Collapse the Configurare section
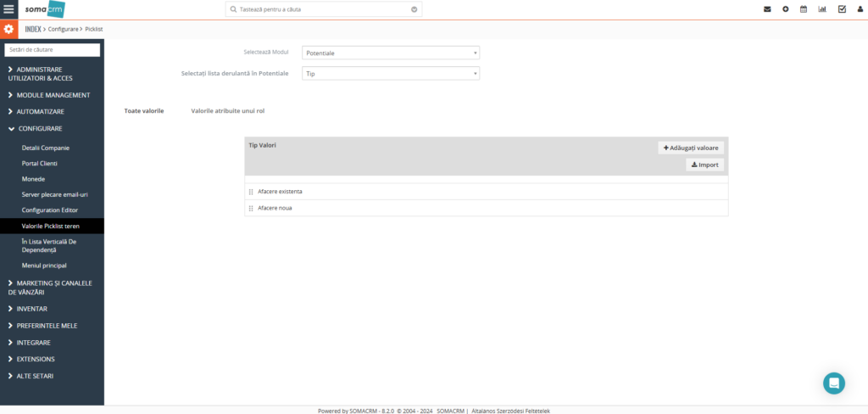The height and width of the screenshot is (414, 868). click(35, 129)
